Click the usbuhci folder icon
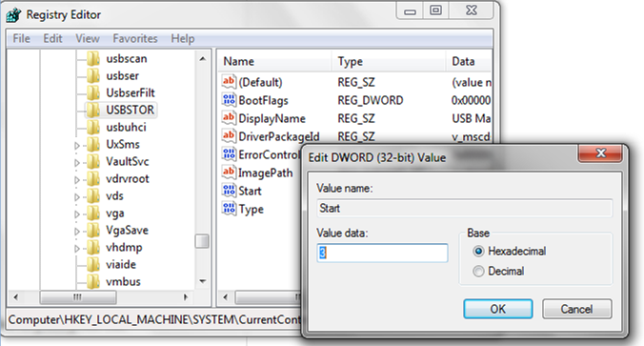The image size is (644, 346). coord(93,128)
